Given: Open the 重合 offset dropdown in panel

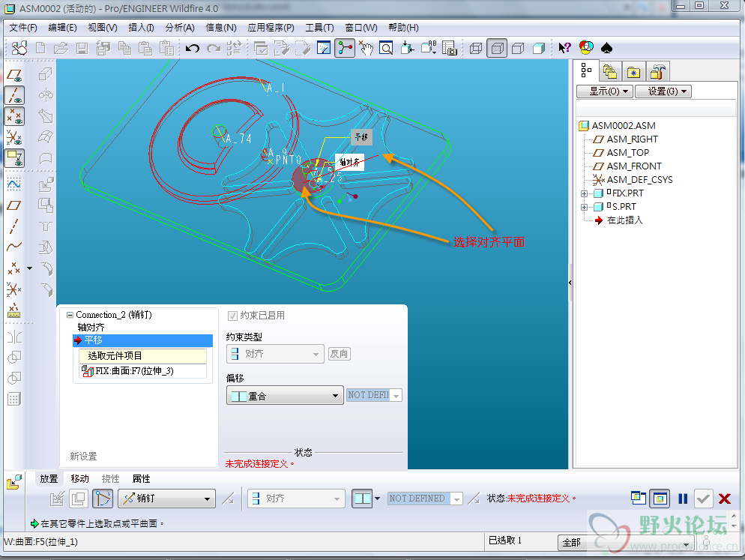Looking at the screenshot, I should coord(285,396).
